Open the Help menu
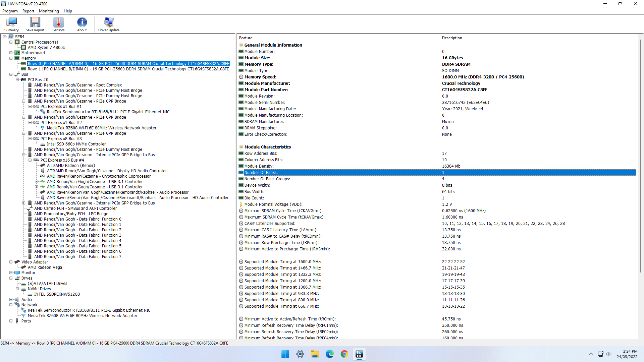644x362 pixels. tap(68, 11)
